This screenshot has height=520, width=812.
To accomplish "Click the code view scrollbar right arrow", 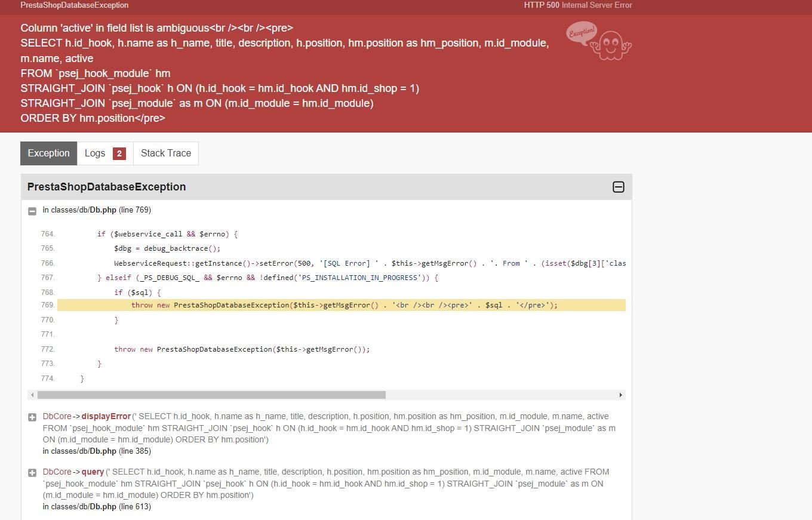I will 621,395.
